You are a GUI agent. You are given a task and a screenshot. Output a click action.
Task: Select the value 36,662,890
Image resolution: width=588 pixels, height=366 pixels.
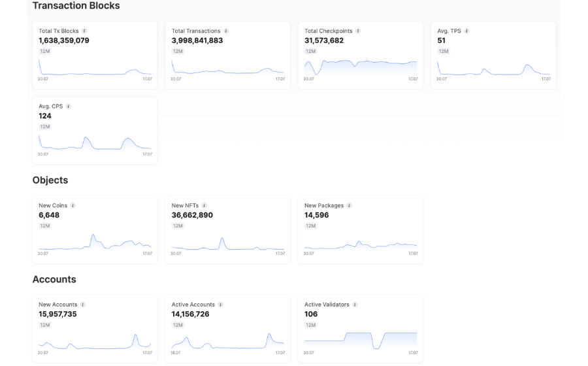pos(192,215)
